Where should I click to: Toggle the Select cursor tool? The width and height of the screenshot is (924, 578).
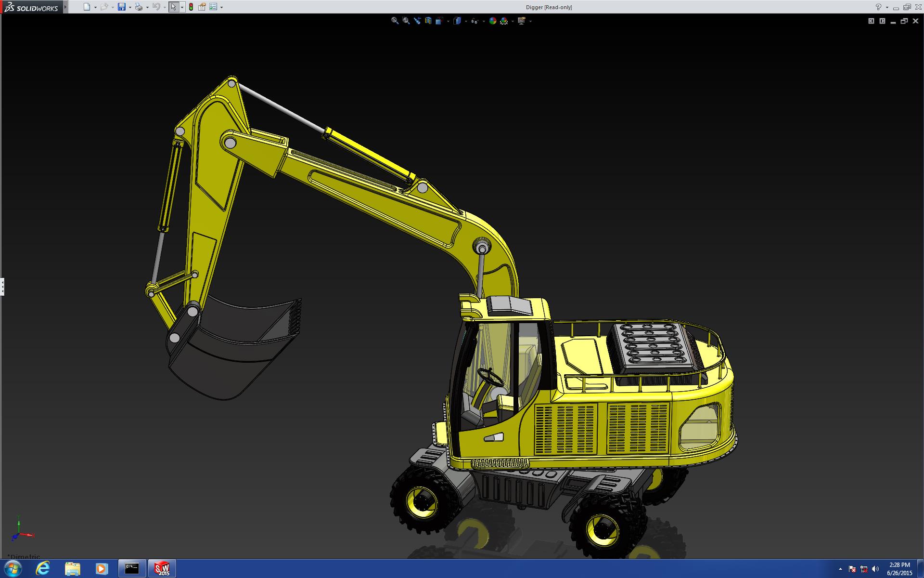(x=173, y=7)
